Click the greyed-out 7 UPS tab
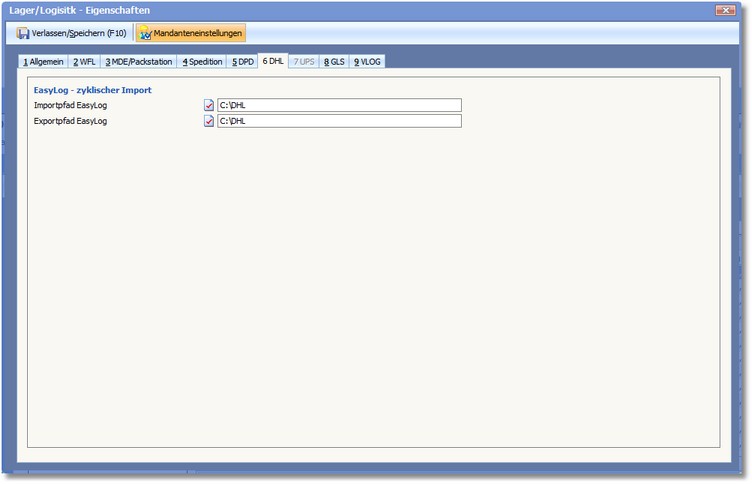Screen dimensions: 752x484 [x=304, y=61]
